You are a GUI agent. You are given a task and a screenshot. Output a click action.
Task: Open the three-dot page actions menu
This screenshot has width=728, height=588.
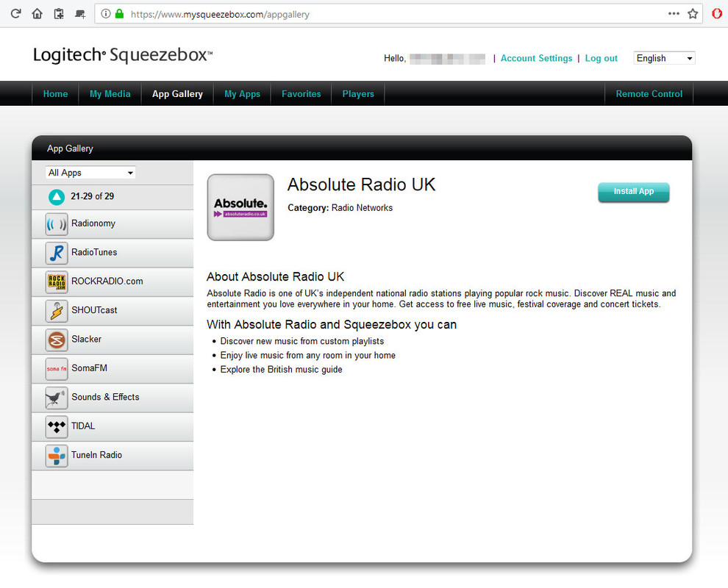coord(674,13)
